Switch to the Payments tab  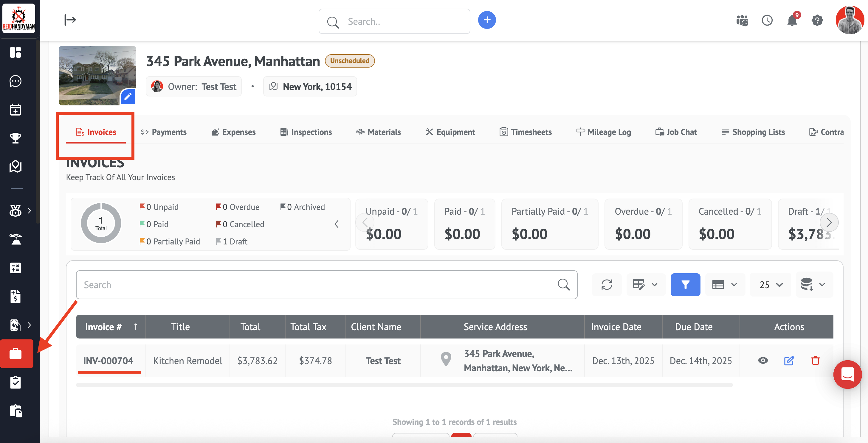click(164, 132)
